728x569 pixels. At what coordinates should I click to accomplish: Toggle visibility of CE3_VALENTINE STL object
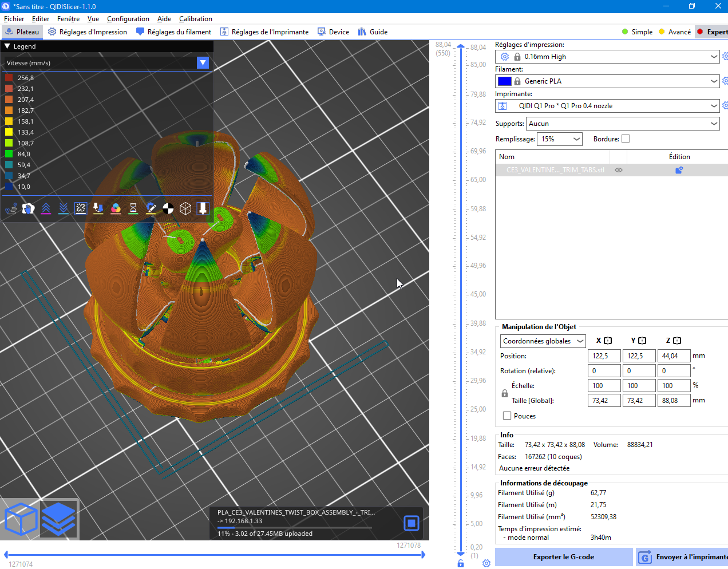[x=619, y=170]
